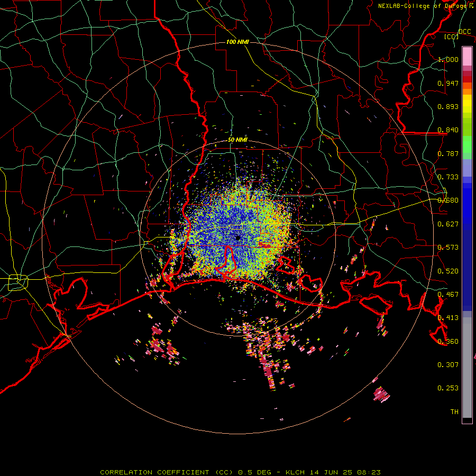Click the black radar site dot at center
Screen dimensions: 476x476
[x=238, y=237]
